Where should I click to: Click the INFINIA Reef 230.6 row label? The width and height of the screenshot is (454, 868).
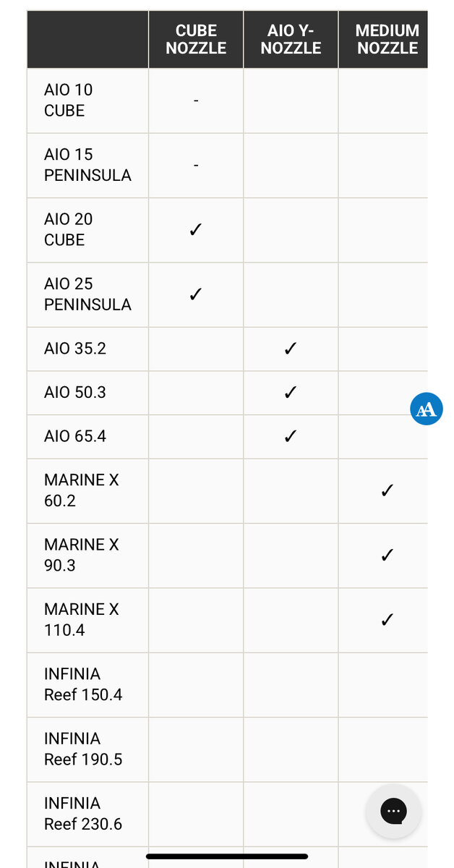83,814
